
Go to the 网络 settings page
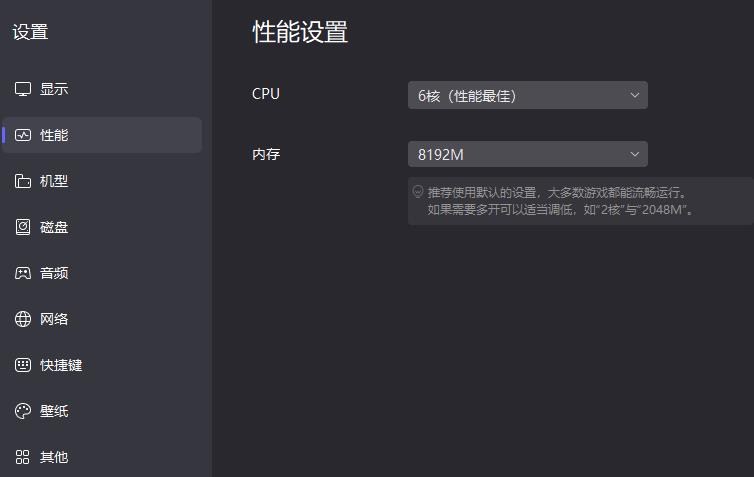pos(54,319)
